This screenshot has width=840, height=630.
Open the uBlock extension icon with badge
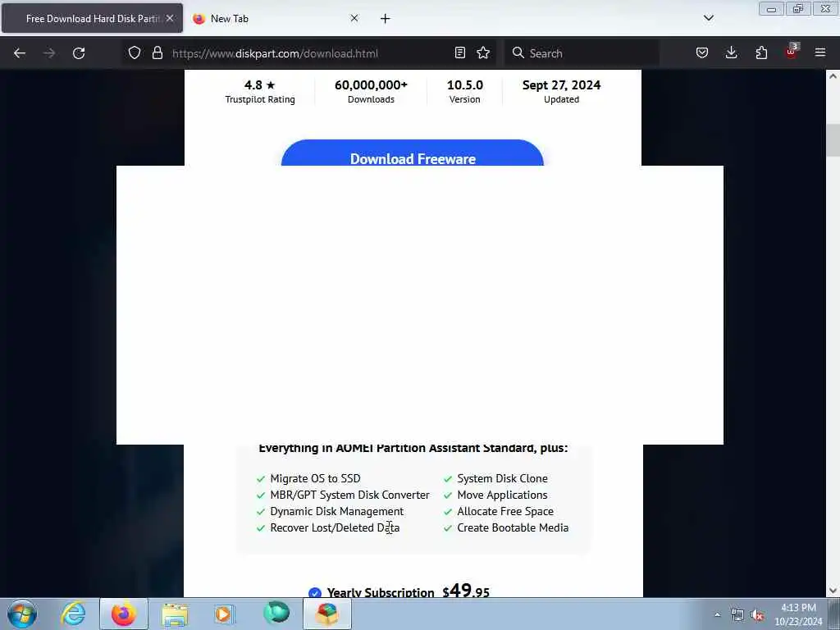point(792,52)
